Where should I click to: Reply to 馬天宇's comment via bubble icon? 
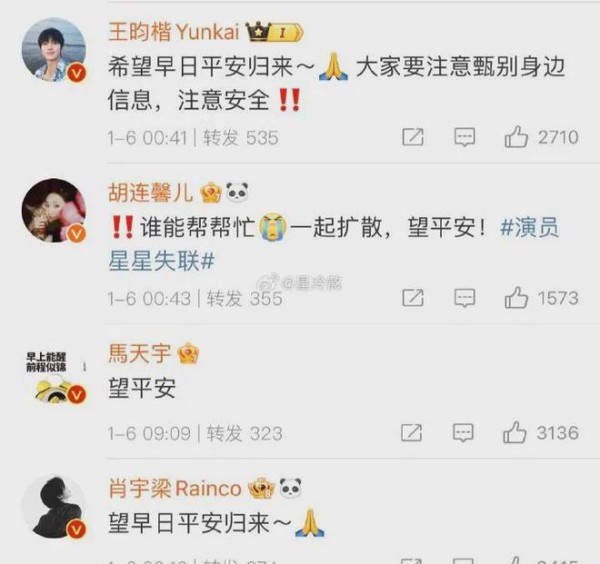463,433
